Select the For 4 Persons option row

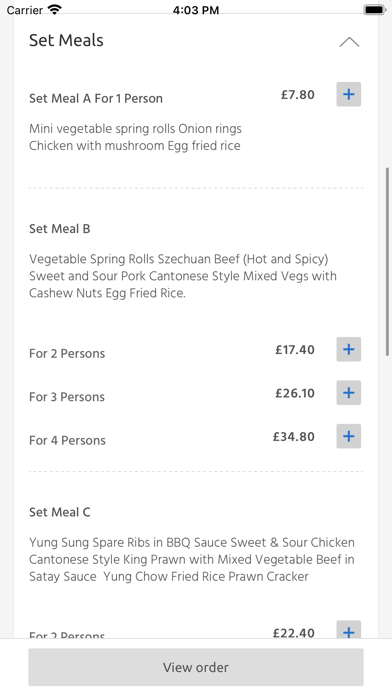tap(196, 437)
